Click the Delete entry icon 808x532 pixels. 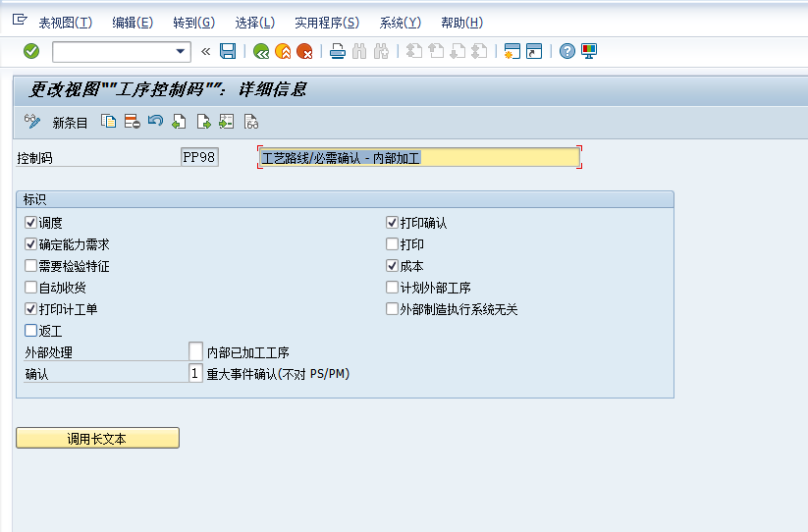132,122
